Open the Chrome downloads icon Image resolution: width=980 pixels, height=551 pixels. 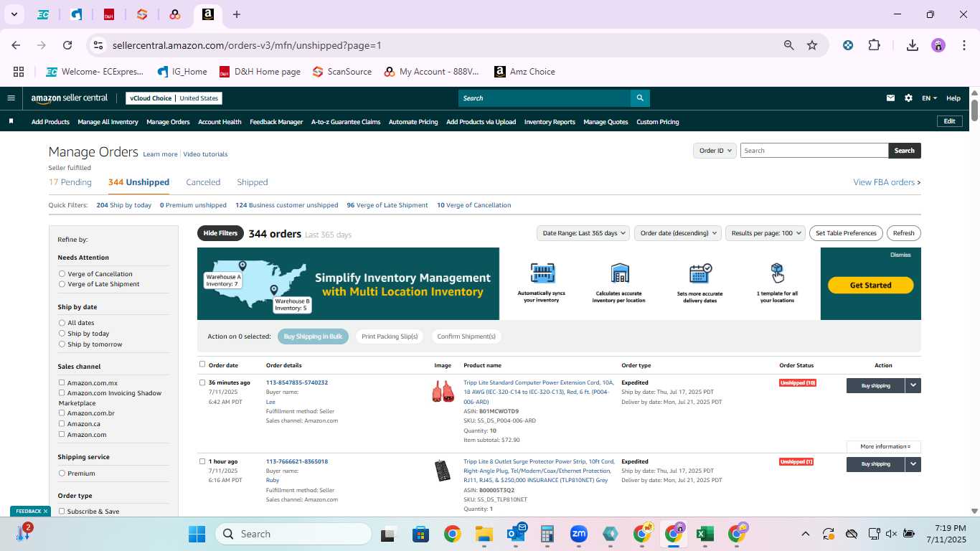912,45
